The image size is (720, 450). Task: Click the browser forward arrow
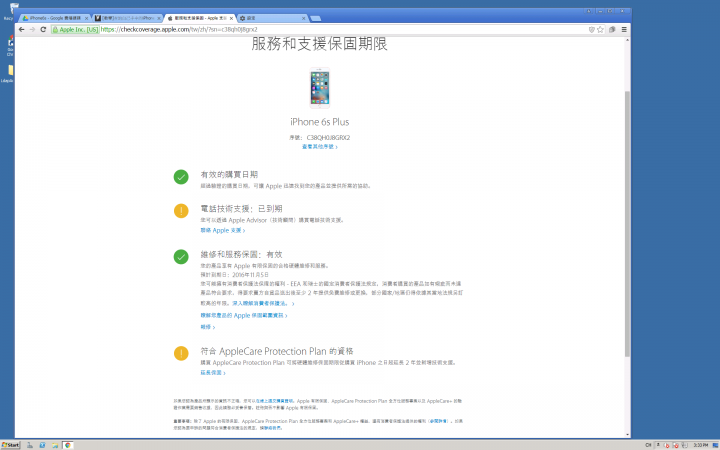pyautogui.click(x=32, y=29)
